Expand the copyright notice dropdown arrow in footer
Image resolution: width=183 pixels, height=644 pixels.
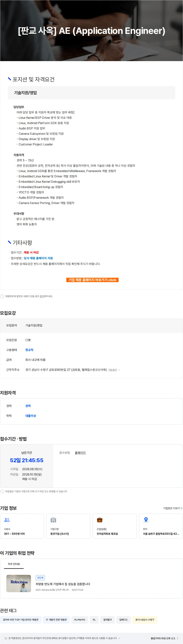[x=119, y=638]
